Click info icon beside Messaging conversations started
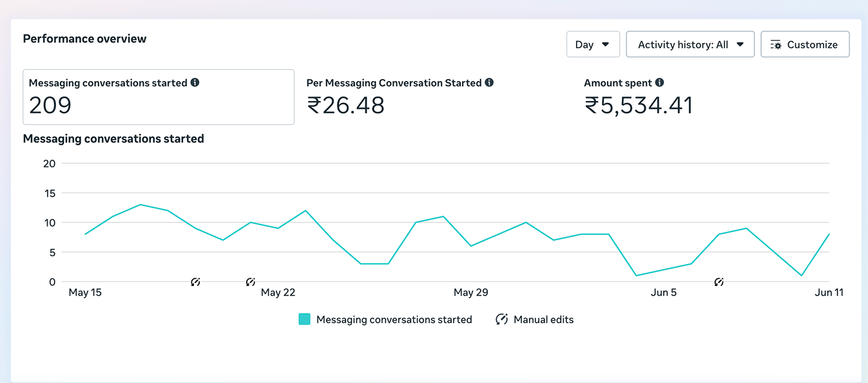This screenshot has height=383, width=868. (x=195, y=82)
